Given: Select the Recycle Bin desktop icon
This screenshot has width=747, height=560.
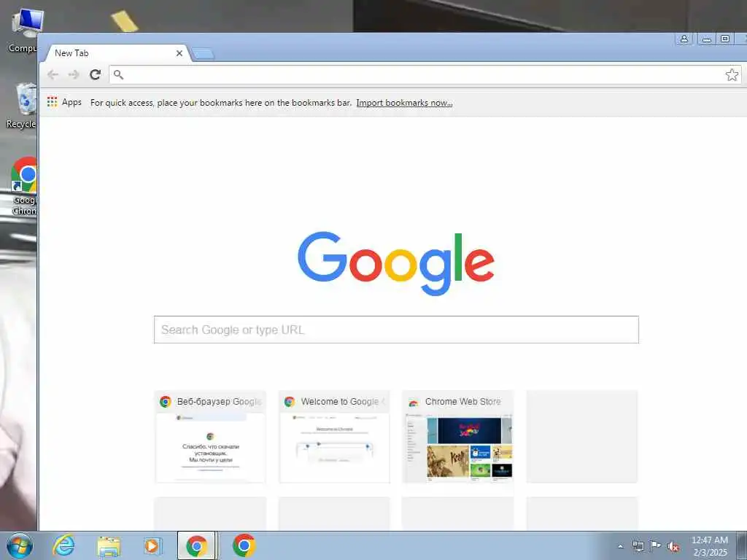Looking at the screenshot, I should (x=22, y=105).
